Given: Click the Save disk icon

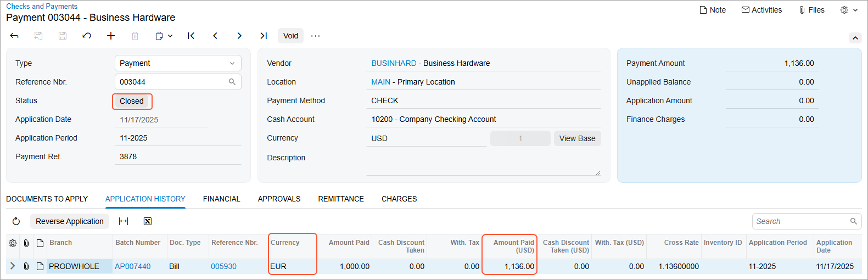Looking at the screenshot, I should coord(63,36).
